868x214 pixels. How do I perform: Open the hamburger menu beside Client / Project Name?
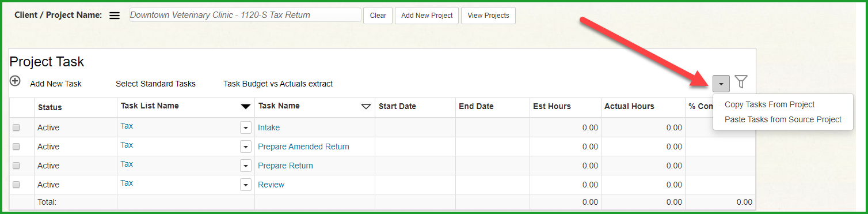[115, 16]
